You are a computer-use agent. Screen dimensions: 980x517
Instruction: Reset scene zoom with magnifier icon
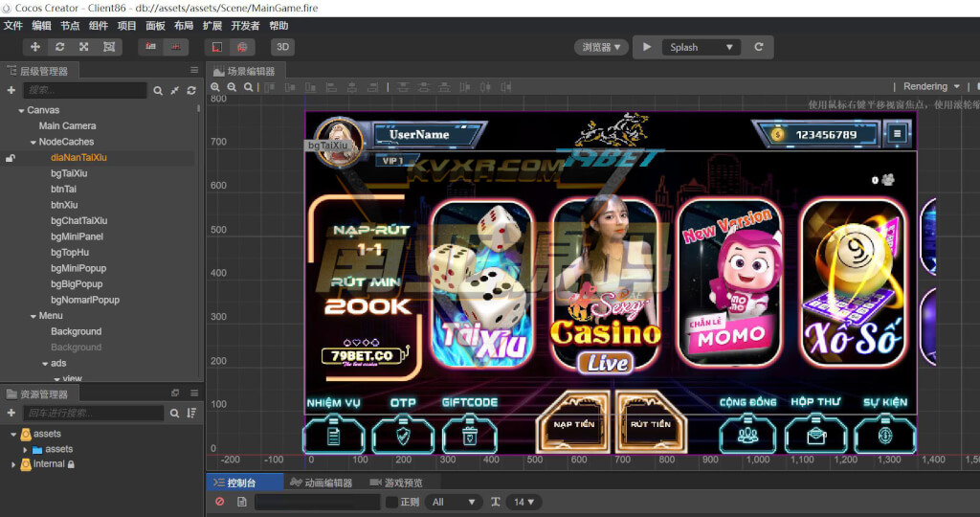point(248,87)
